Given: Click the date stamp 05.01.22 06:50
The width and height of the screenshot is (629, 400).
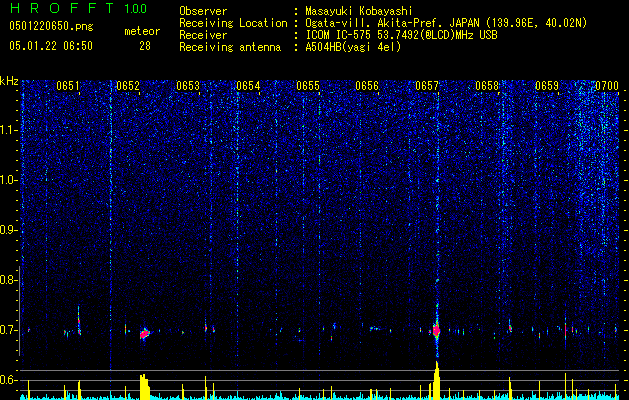Looking at the screenshot, I should 51,46.
